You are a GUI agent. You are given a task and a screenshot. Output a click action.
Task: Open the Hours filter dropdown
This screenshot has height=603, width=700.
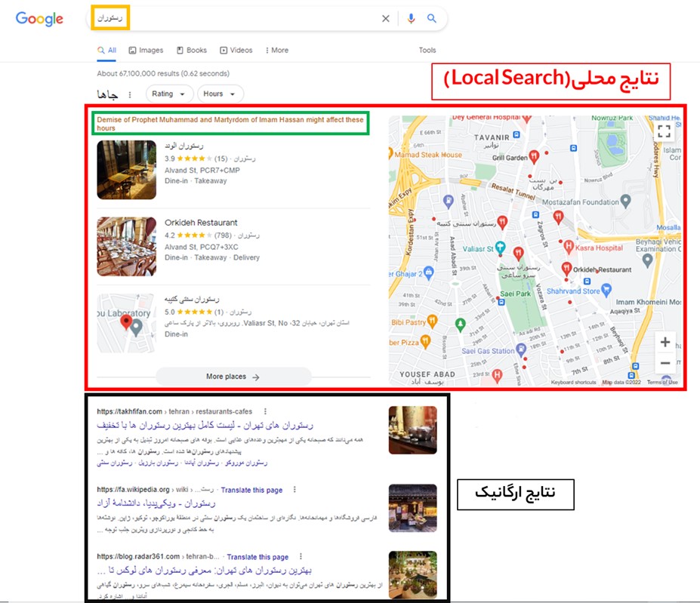pyautogui.click(x=219, y=94)
